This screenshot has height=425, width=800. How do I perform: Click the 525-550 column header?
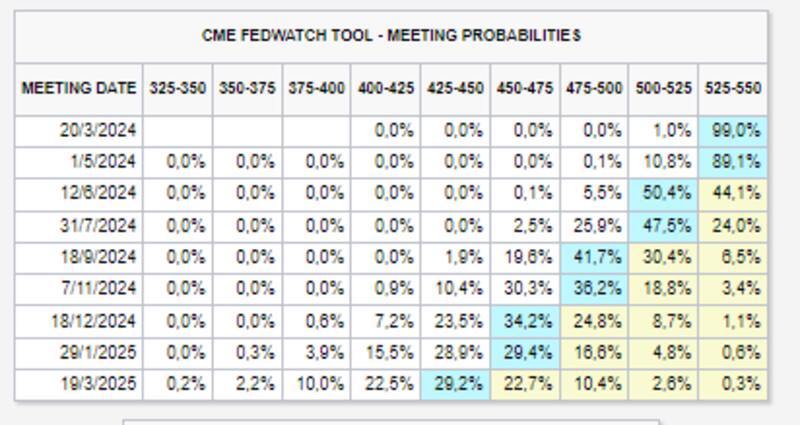[x=733, y=88]
